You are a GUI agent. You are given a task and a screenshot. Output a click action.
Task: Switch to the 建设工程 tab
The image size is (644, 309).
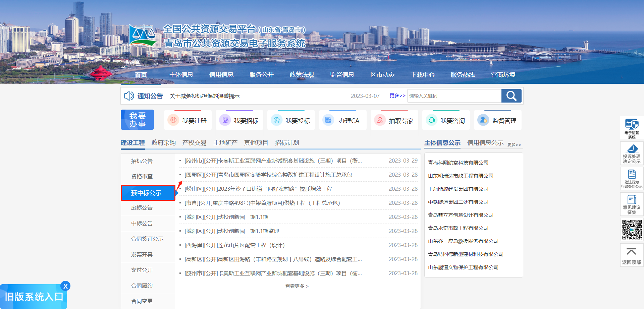click(133, 143)
